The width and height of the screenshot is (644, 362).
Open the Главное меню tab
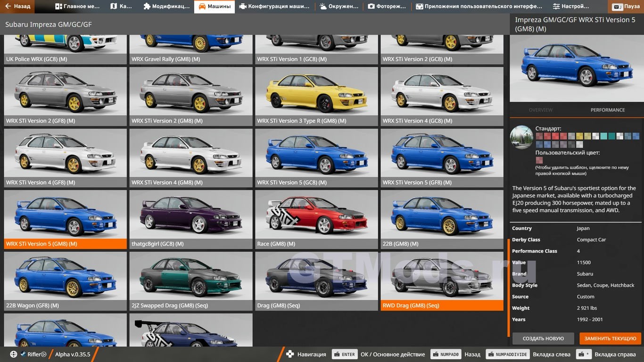pyautogui.click(x=77, y=7)
